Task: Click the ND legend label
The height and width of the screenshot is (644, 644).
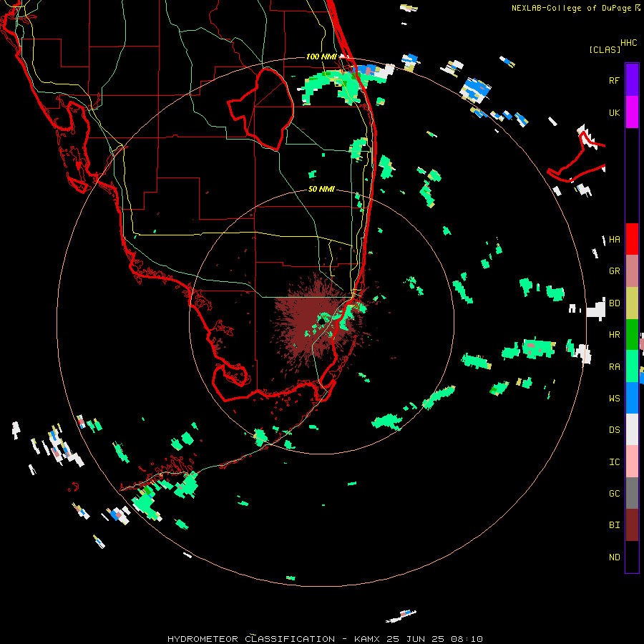Action: 614,557
